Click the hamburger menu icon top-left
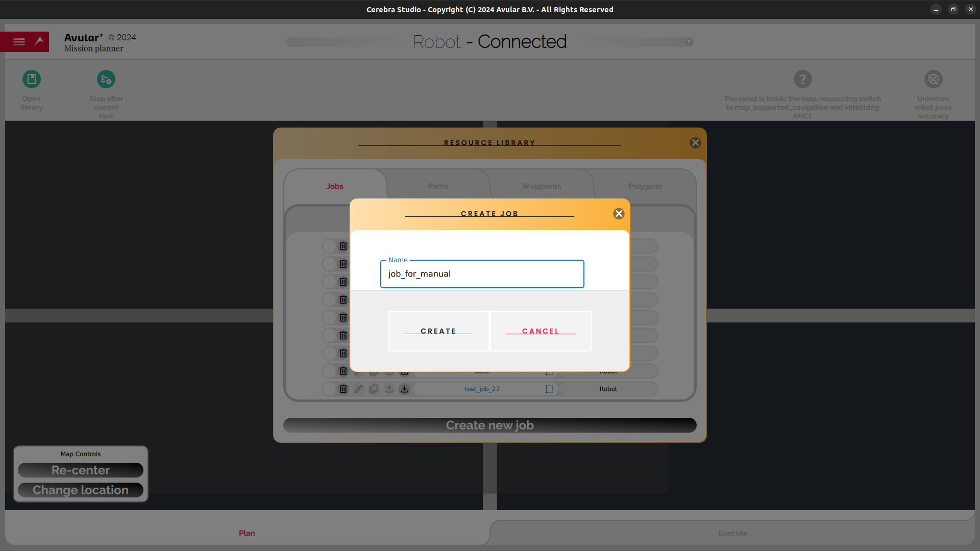 coord(18,42)
